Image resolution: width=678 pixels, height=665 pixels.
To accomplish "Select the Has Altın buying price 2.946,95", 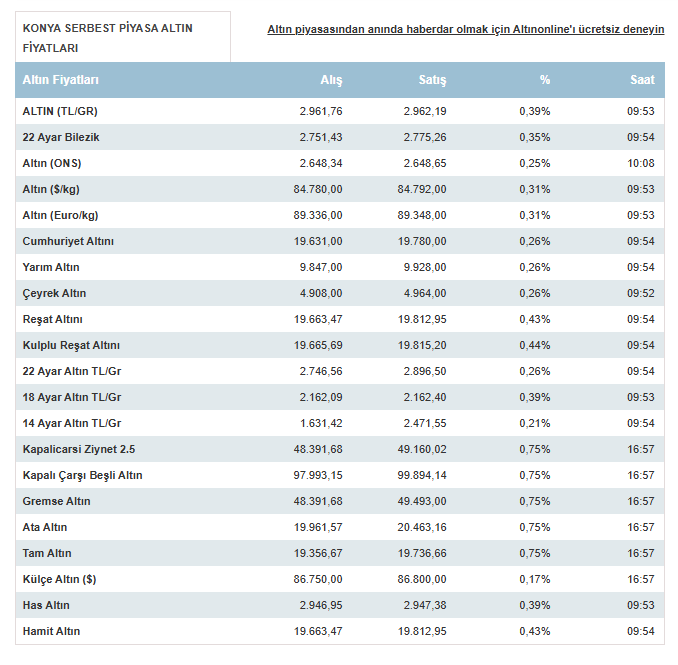I will coord(321,605).
